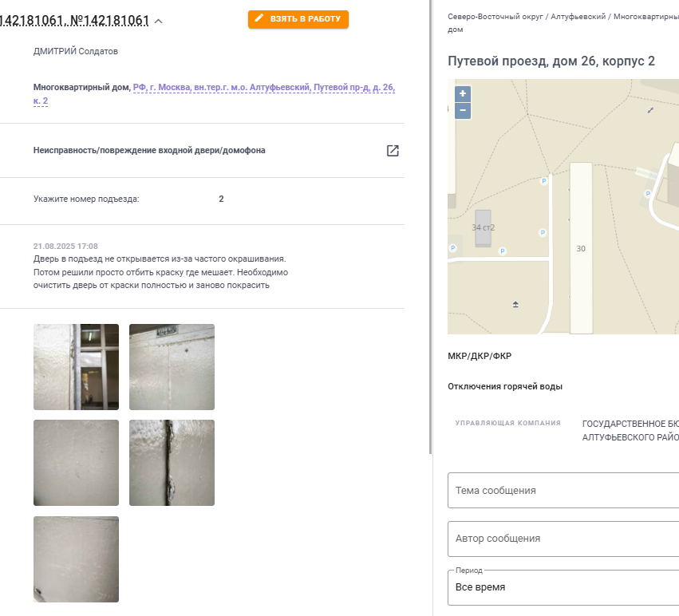Image resolution: width=679 pixels, height=616 pixels.
Task: Click the Тема сообщения input field
Action: pyautogui.click(x=563, y=491)
